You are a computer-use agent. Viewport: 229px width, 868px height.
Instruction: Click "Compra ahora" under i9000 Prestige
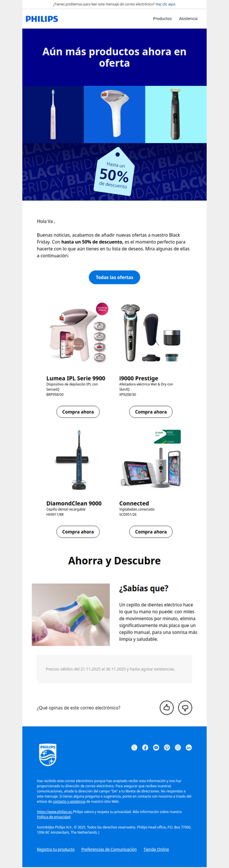[x=151, y=412]
